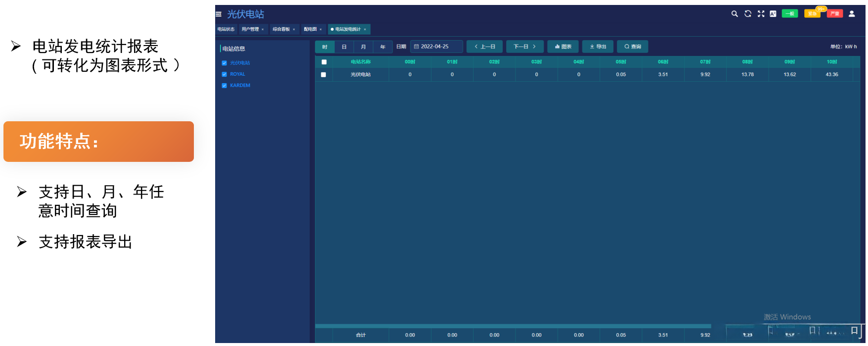This screenshot has height=346, width=868.
Task: Click the 13.62 value cell
Action: click(790, 75)
